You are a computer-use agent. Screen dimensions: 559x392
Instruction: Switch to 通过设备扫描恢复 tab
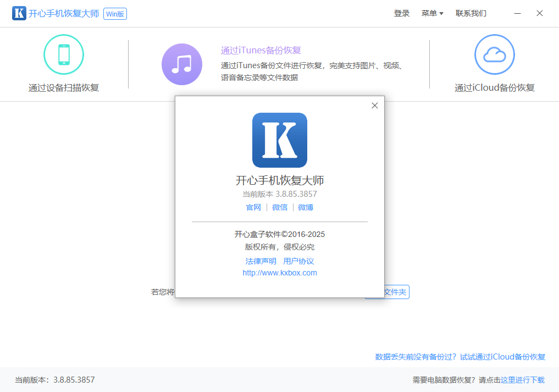click(64, 88)
